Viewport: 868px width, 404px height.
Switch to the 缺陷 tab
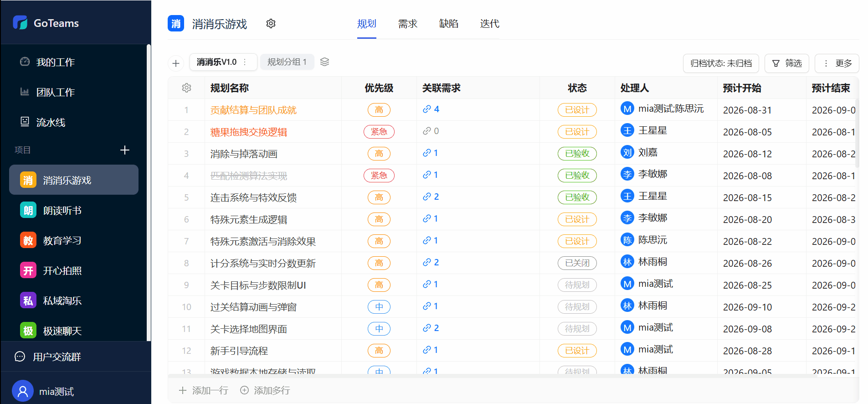coord(449,24)
